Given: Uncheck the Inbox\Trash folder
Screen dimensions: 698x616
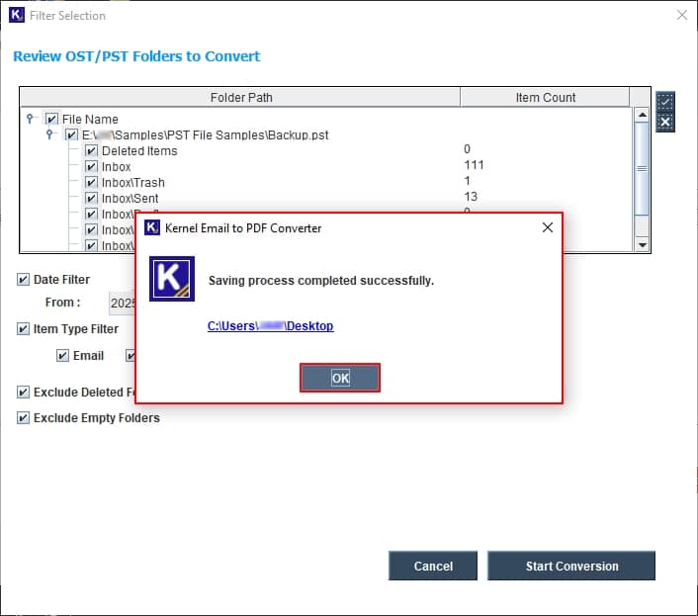Looking at the screenshot, I should click(x=91, y=183).
